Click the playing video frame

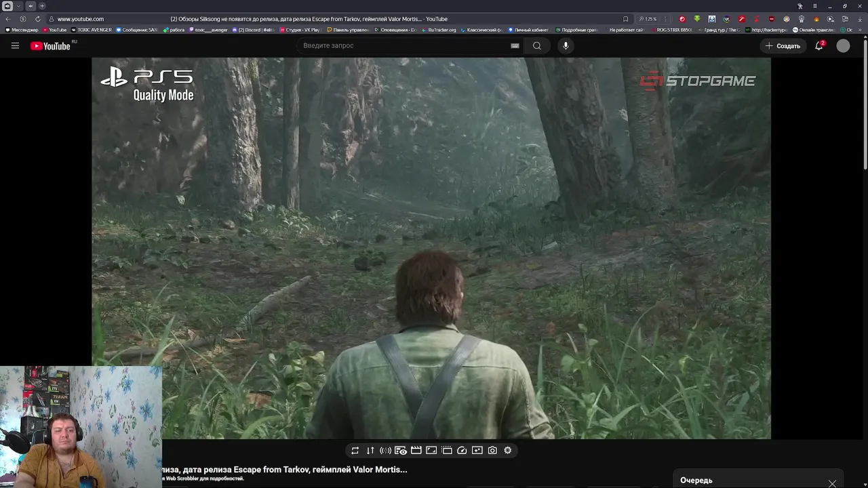click(431, 248)
